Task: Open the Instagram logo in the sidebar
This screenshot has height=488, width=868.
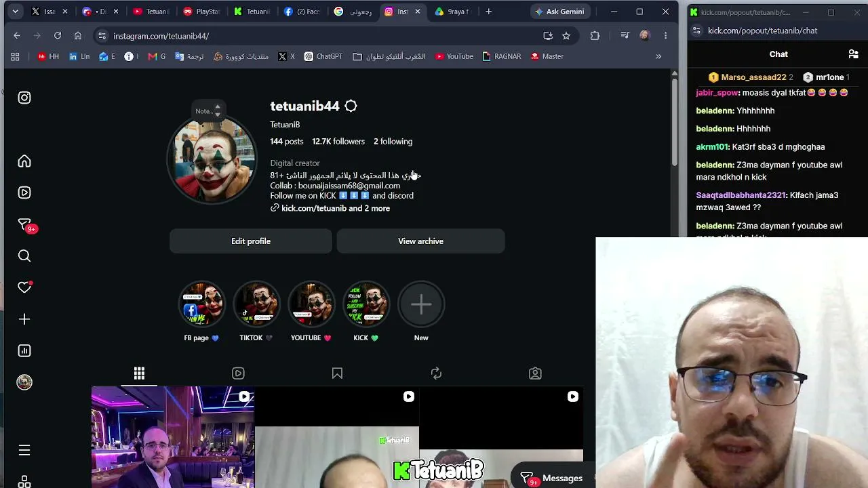Action: [x=24, y=98]
